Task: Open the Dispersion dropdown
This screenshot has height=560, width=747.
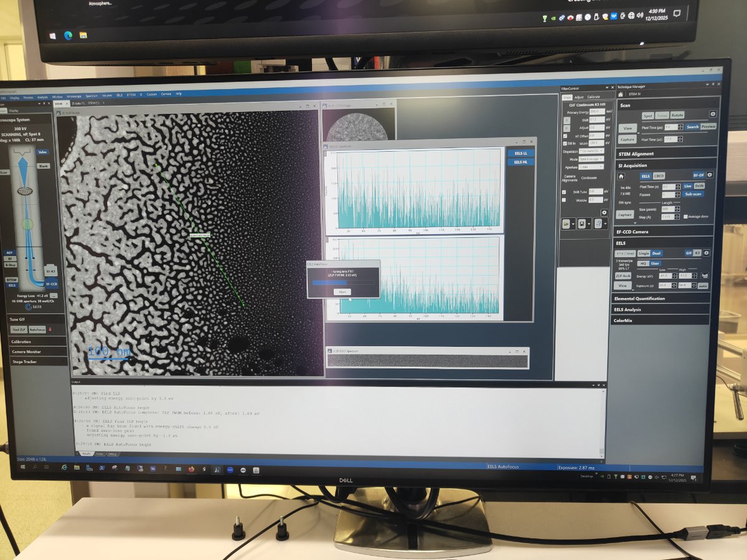Action: point(591,151)
